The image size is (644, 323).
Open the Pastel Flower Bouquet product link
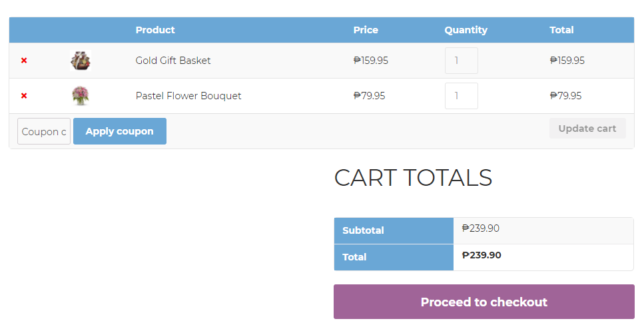click(188, 96)
